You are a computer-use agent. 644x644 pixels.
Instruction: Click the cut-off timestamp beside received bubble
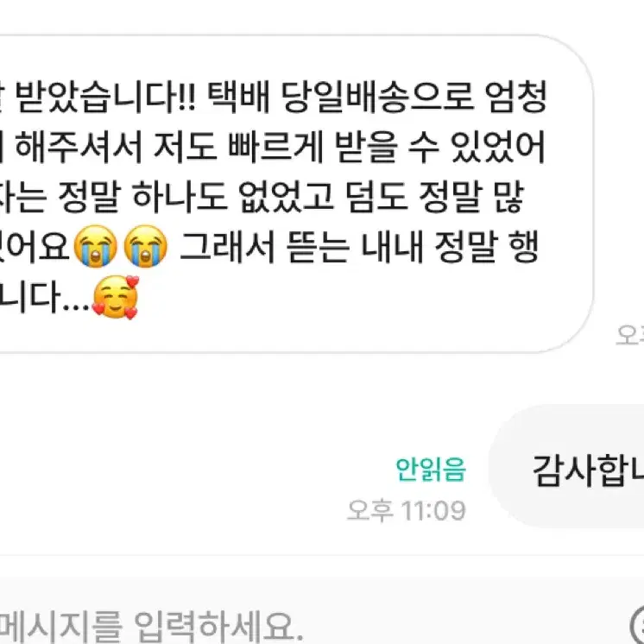pyautogui.click(x=630, y=335)
